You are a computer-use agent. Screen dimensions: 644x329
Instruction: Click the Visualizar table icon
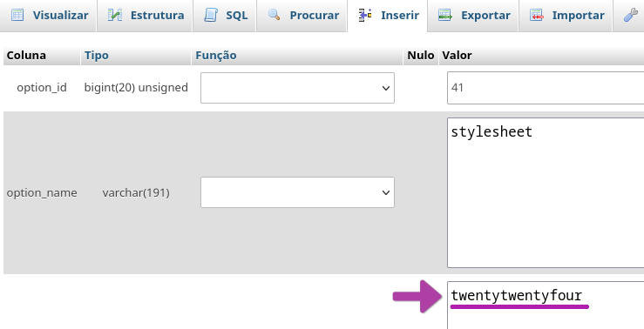[17, 15]
